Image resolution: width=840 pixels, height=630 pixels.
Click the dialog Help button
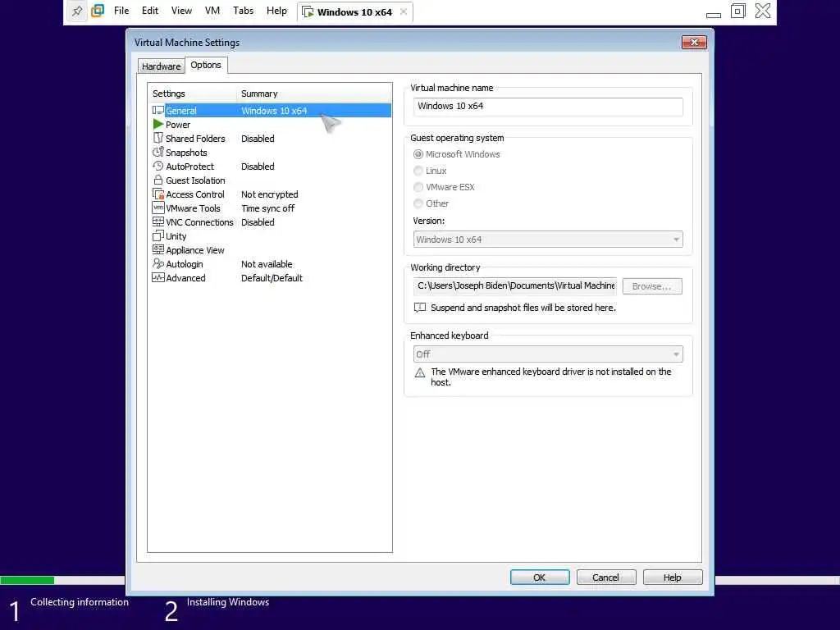pyautogui.click(x=673, y=577)
